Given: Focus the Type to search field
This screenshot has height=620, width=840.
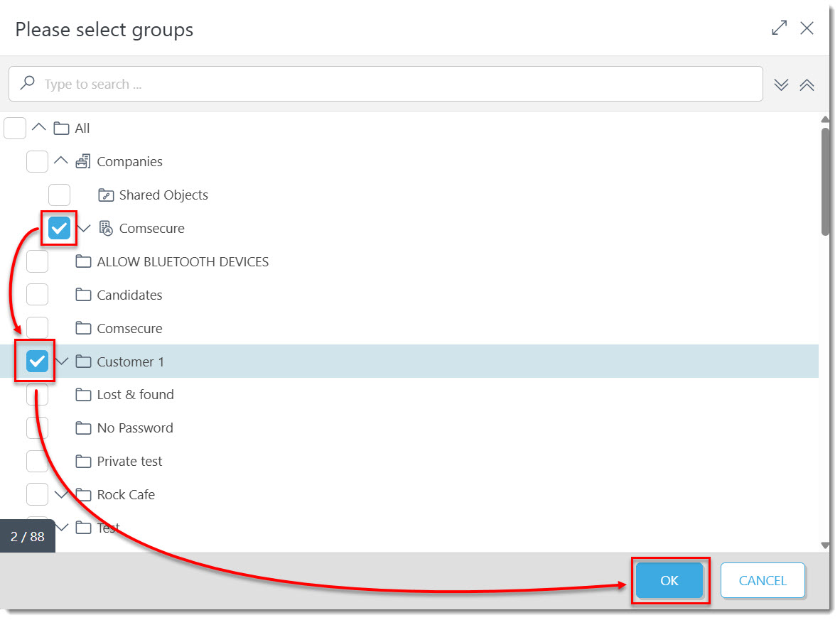Looking at the screenshot, I should coord(386,84).
